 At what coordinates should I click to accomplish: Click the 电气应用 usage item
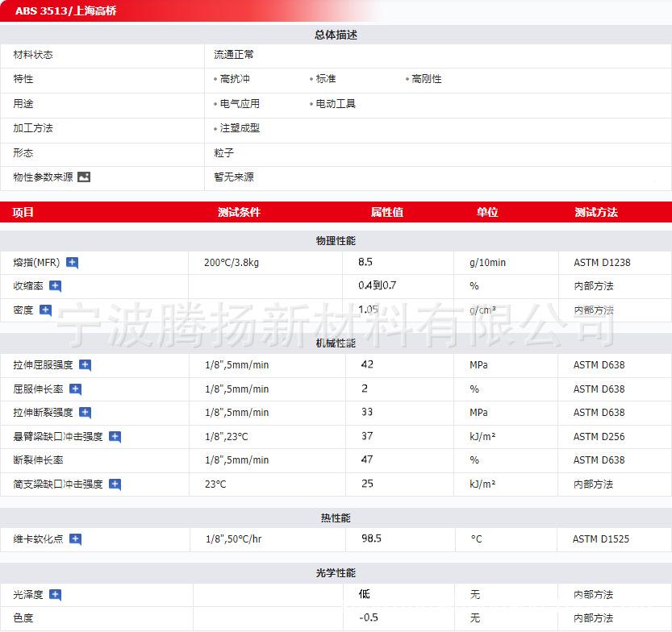click(240, 104)
